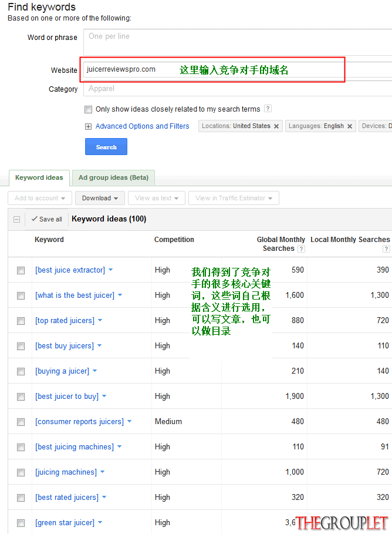
Task: Check the best juicing machines row
Action: pos(21,447)
